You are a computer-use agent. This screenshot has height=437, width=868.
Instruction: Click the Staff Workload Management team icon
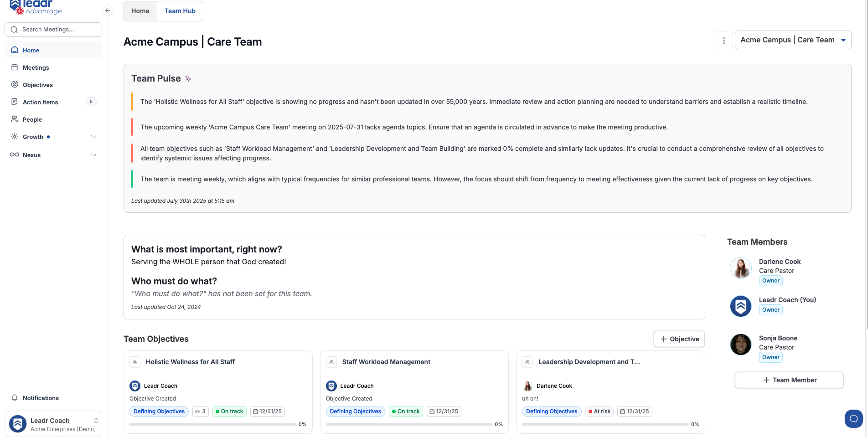(331, 362)
